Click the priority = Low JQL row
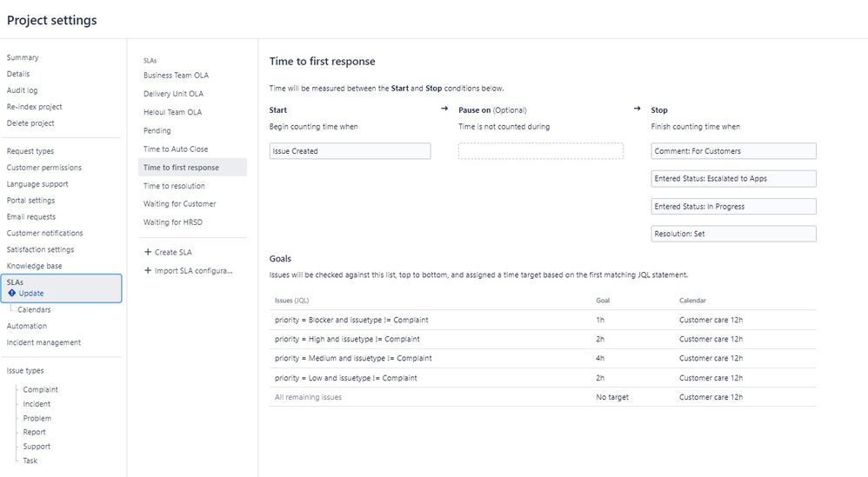The image size is (868, 477). 543,378
